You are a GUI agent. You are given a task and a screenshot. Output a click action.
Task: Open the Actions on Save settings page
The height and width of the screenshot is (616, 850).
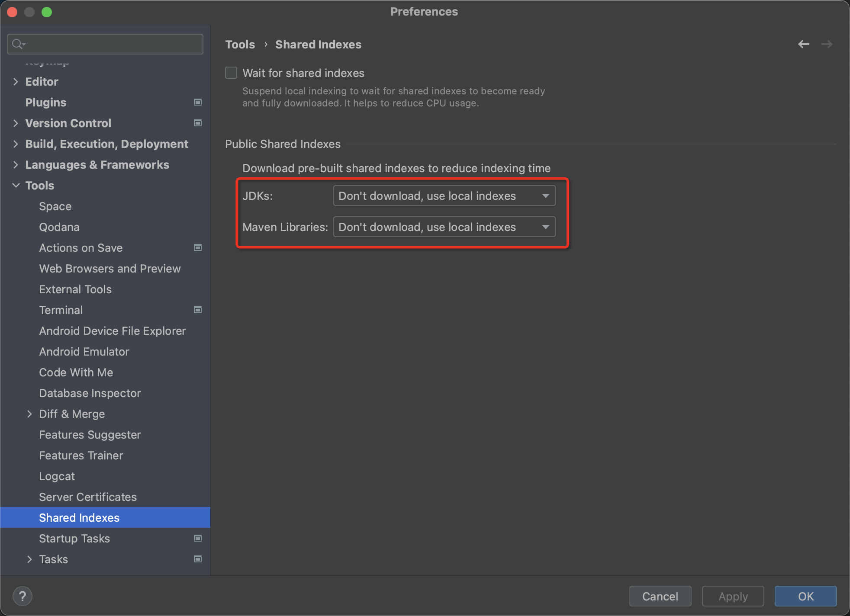pyautogui.click(x=81, y=248)
